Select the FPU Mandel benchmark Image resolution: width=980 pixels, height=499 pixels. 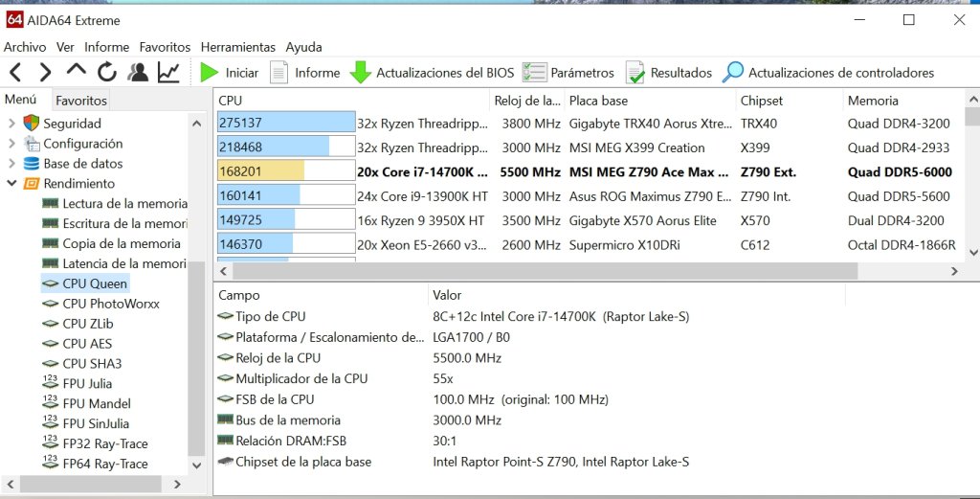86,403
